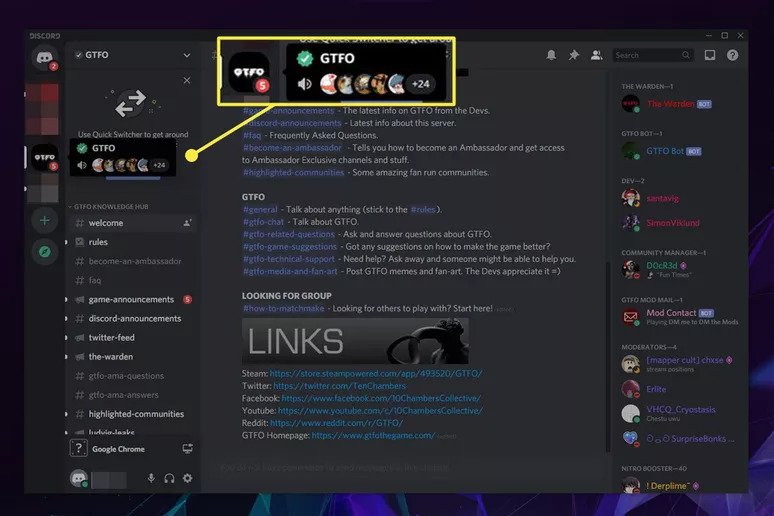774x516 pixels.
Task: Select community manager D0cR3d
Action: pos(681,270)
